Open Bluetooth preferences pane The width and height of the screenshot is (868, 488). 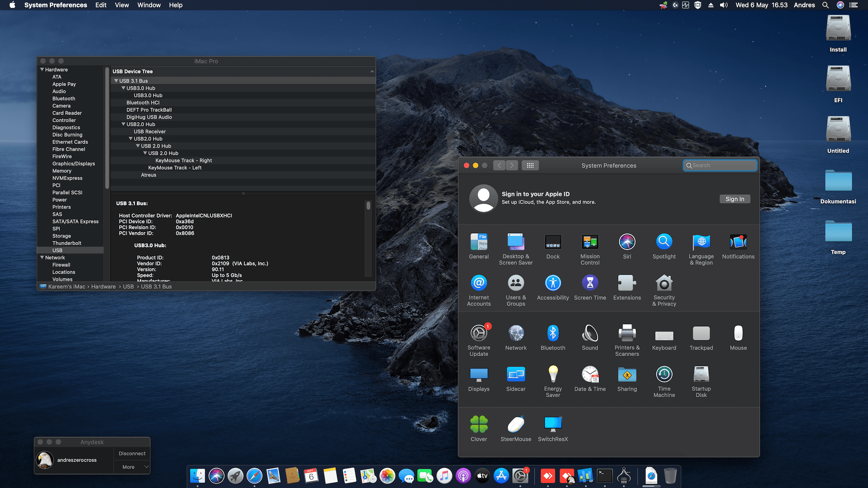tap(553, 338)
